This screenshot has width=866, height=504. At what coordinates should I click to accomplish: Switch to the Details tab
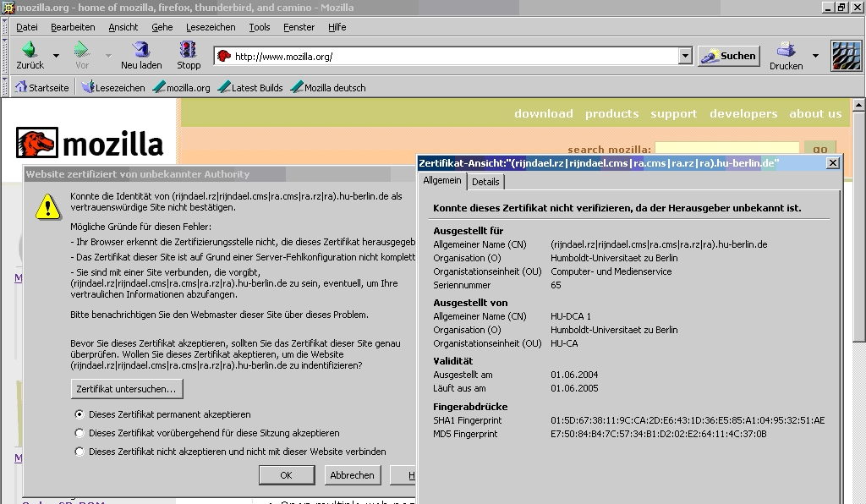485,182
